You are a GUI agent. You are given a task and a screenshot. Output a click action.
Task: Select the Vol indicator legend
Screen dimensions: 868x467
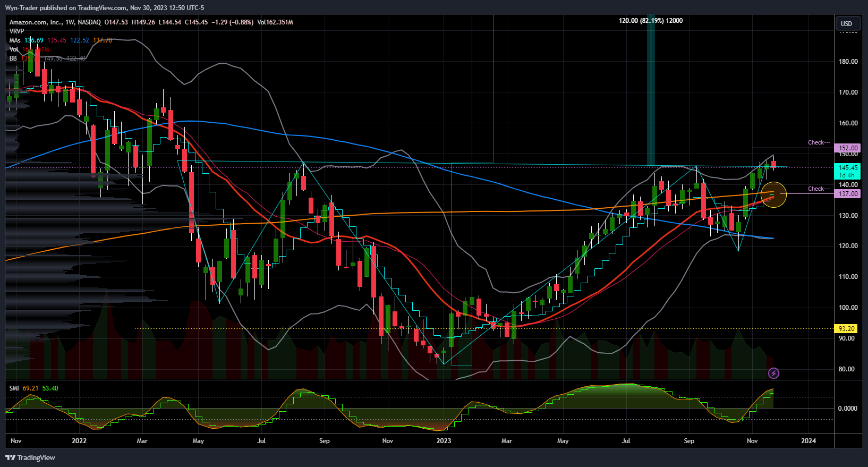point(14,49)
